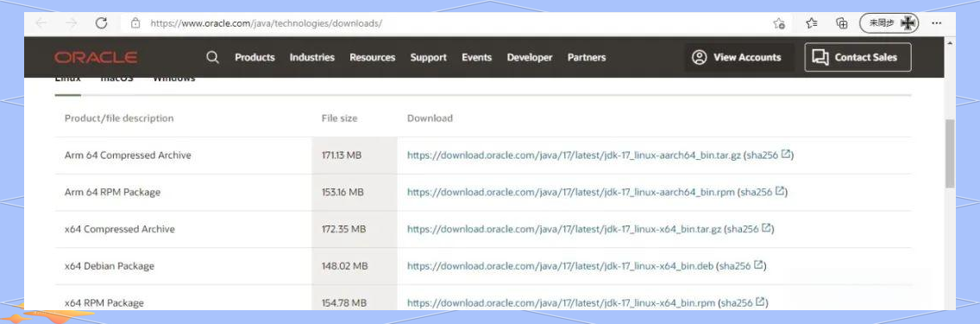Click external-link icon in x64 Debian Package row
The height and width of the screenshot is (324, 980).
pos(759,264)
